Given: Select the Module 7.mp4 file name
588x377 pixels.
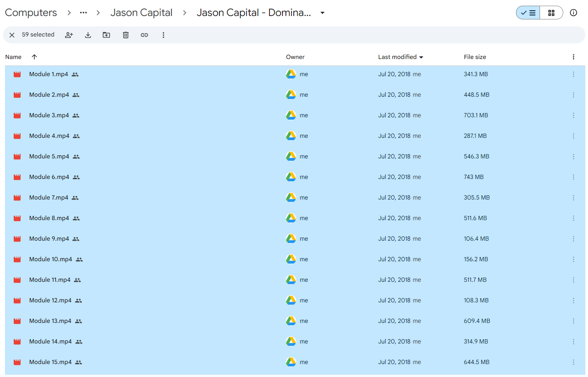Looking at the screenshot, I should [49, 198].
